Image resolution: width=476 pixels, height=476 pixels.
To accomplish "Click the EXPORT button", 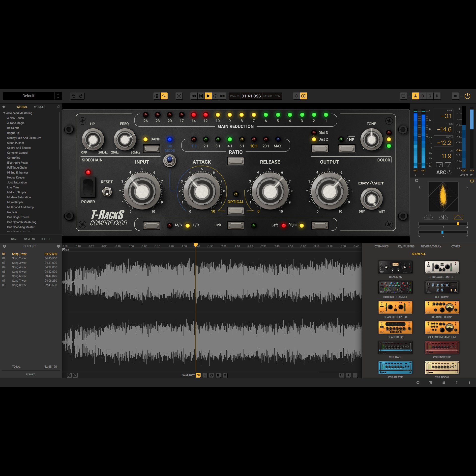I will 30,374.
